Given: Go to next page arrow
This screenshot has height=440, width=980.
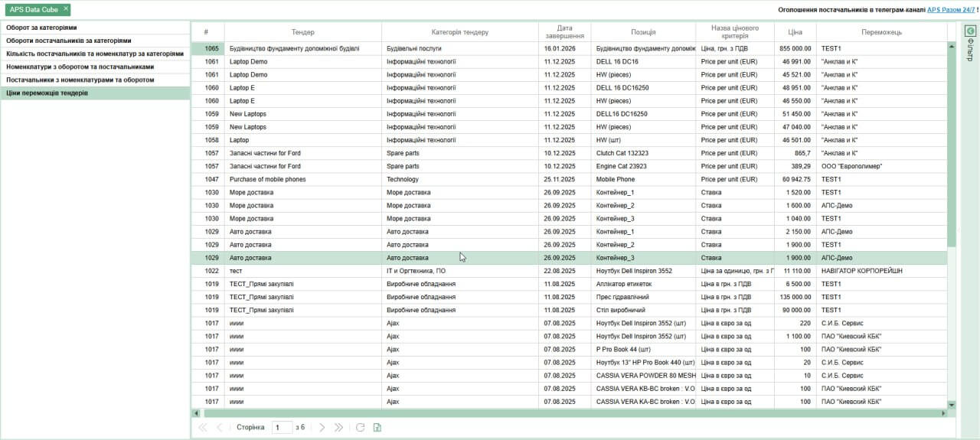Looking at the screenshot, I should [322, 428].
